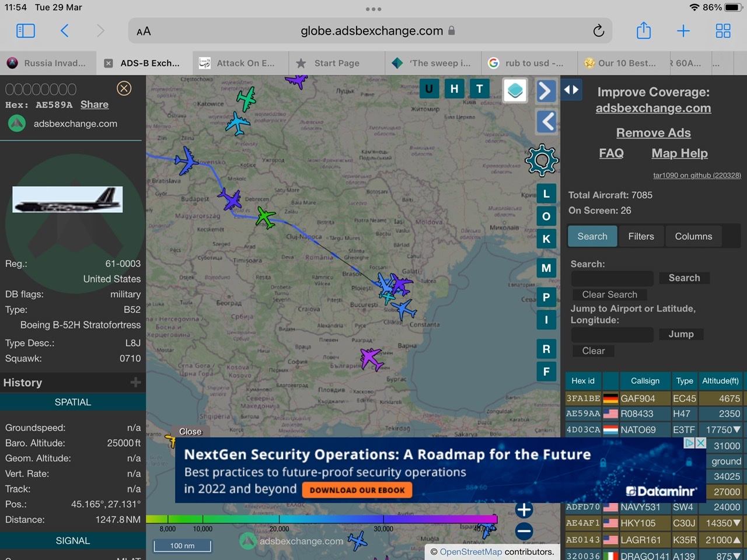This screenshot has height=560, width=747.
Task: Zoom in with the map plus button
Action: (x=524, y=510)
